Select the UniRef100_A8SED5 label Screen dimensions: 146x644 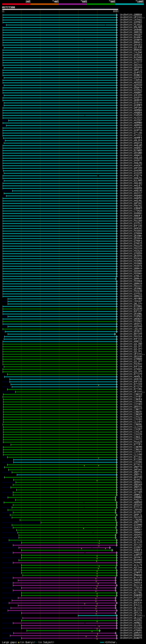(131, 82)
